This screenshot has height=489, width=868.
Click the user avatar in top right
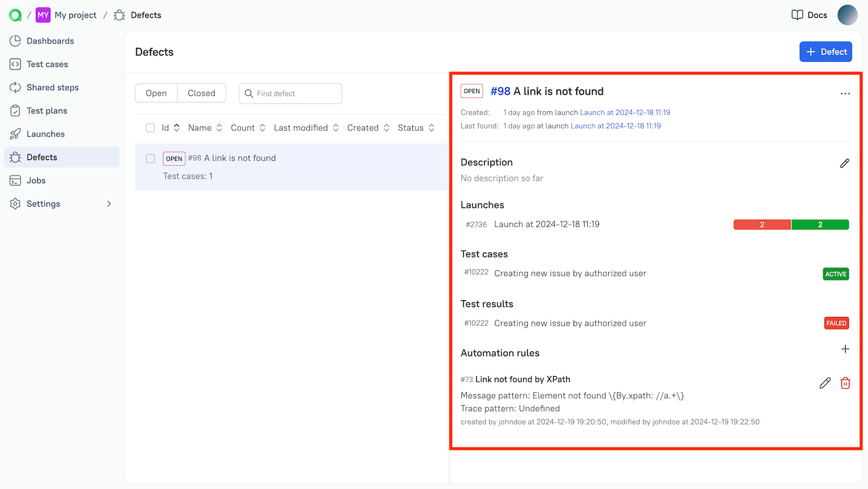pyautogui.click(x=847, y=15)
